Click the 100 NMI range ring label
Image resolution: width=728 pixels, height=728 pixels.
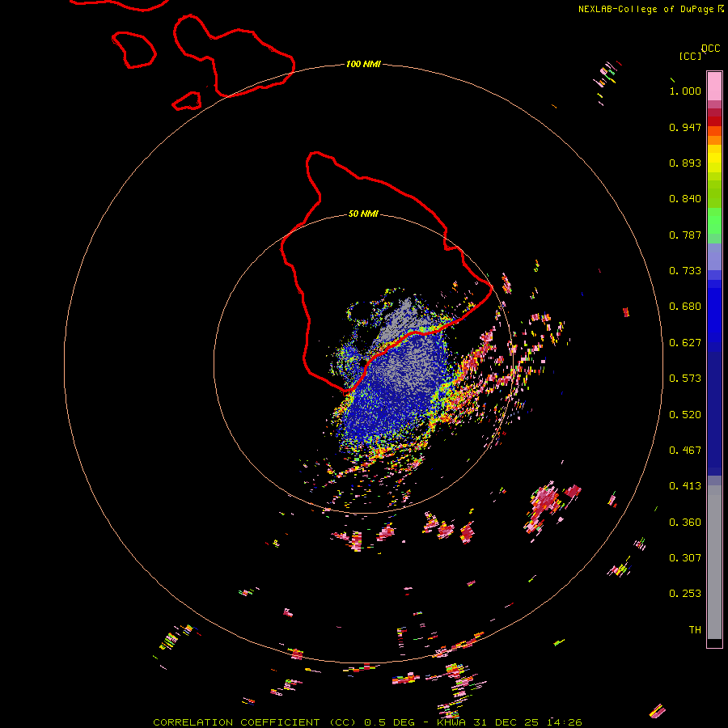[363, 64]
